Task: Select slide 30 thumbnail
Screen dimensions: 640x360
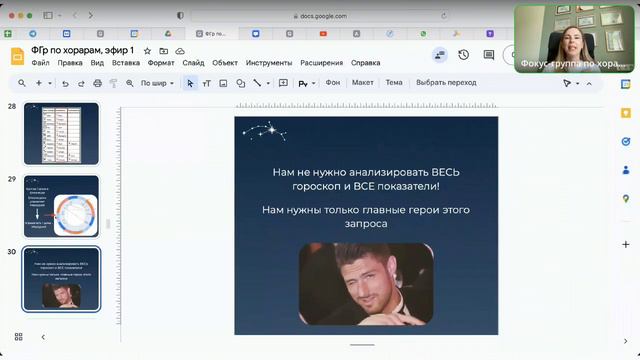Action: pyautogui.click(x=61, y=279)
